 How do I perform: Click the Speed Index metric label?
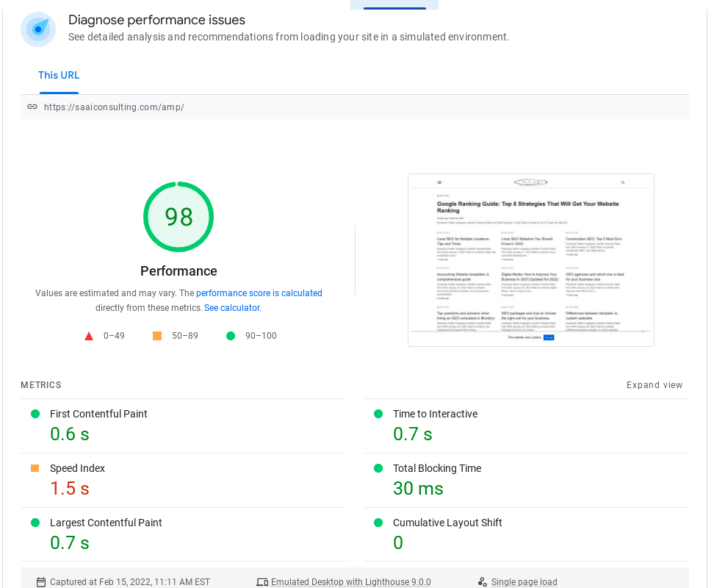pyautogui.click(x=77, y=468)
